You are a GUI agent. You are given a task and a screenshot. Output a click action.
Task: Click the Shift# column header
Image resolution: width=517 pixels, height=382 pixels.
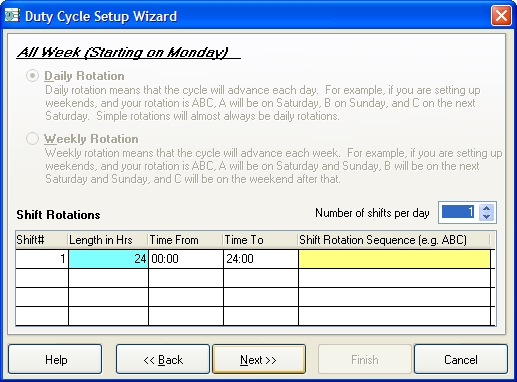(42, 240)
